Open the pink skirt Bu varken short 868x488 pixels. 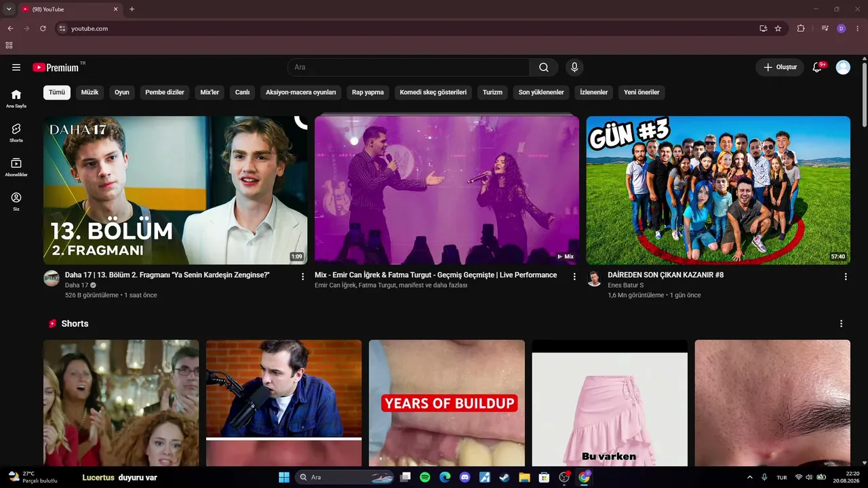pos(610,403)
